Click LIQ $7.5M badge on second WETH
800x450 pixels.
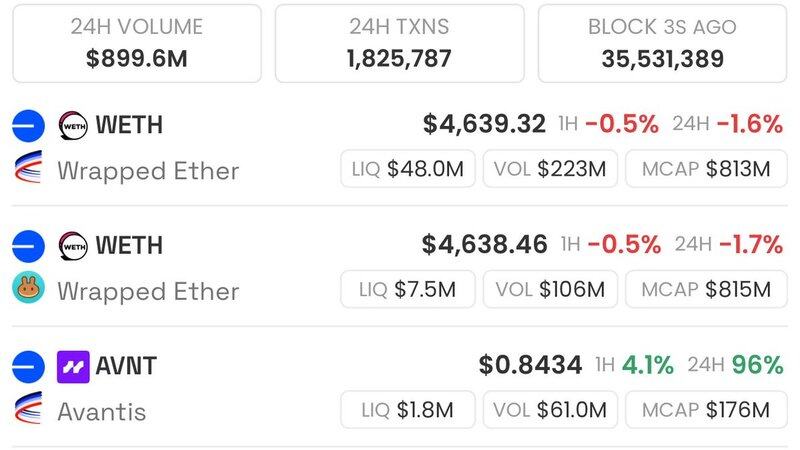[x=408, y=289]
